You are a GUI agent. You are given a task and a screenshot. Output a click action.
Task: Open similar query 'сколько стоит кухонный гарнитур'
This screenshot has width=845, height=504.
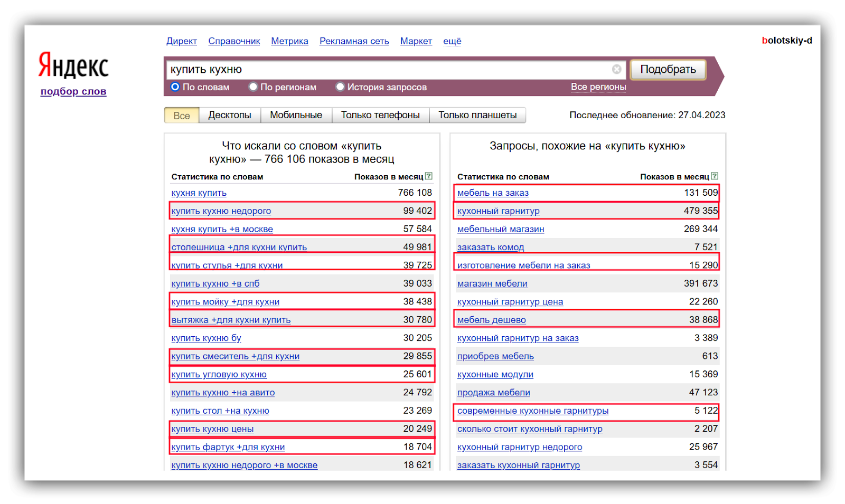click(530, 429)
